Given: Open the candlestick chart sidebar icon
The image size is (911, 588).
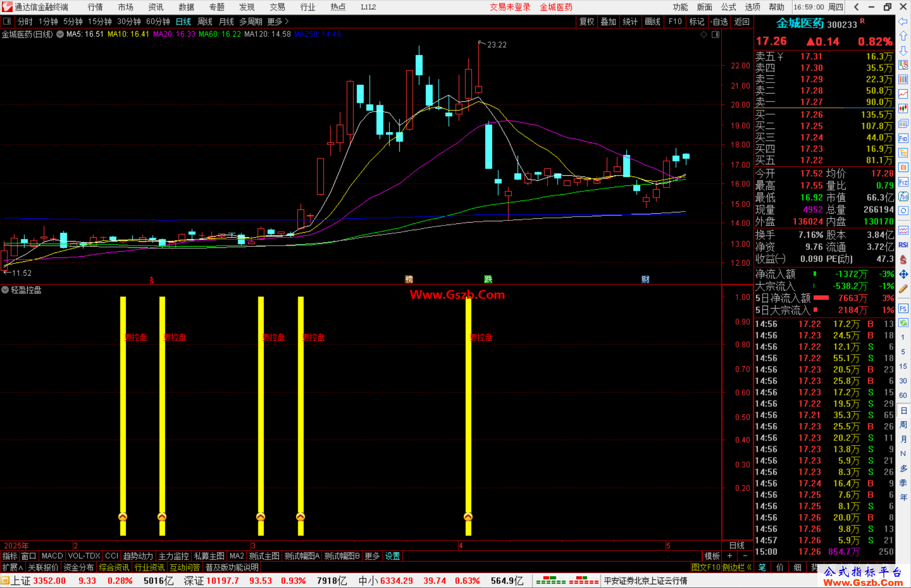Looking at the screenshot, I should pyautogui.click(x=903, y=108).
